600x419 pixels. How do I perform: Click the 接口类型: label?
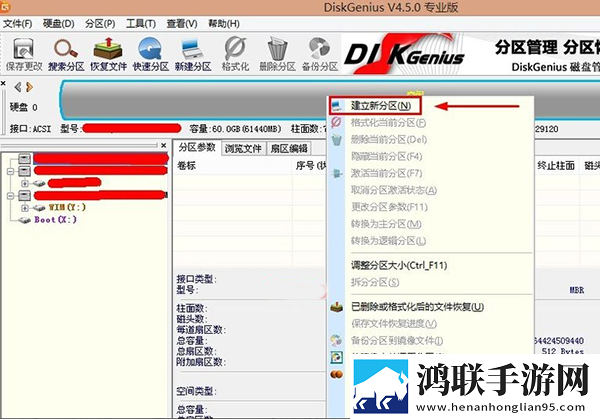(197, 279)
